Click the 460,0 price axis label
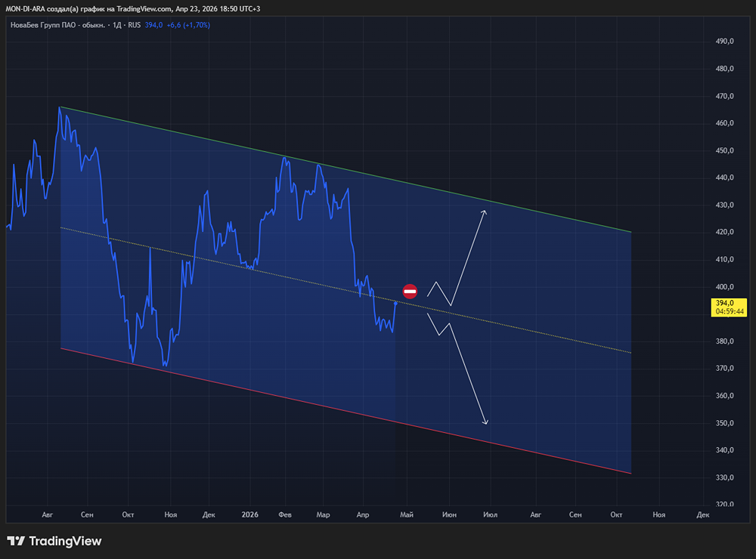The image size is (756, 559). tap(725, 123)
